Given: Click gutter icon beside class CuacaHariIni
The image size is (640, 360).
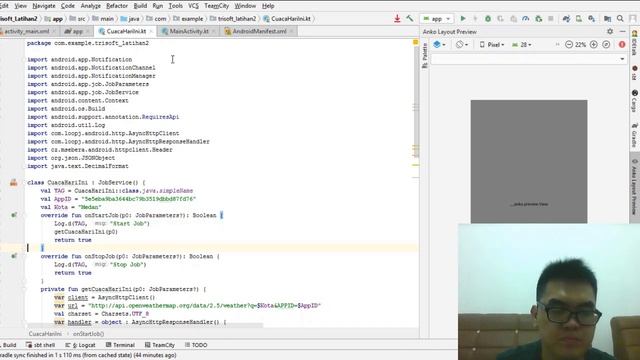Looking at the screenshot, I should pos(13,182).
